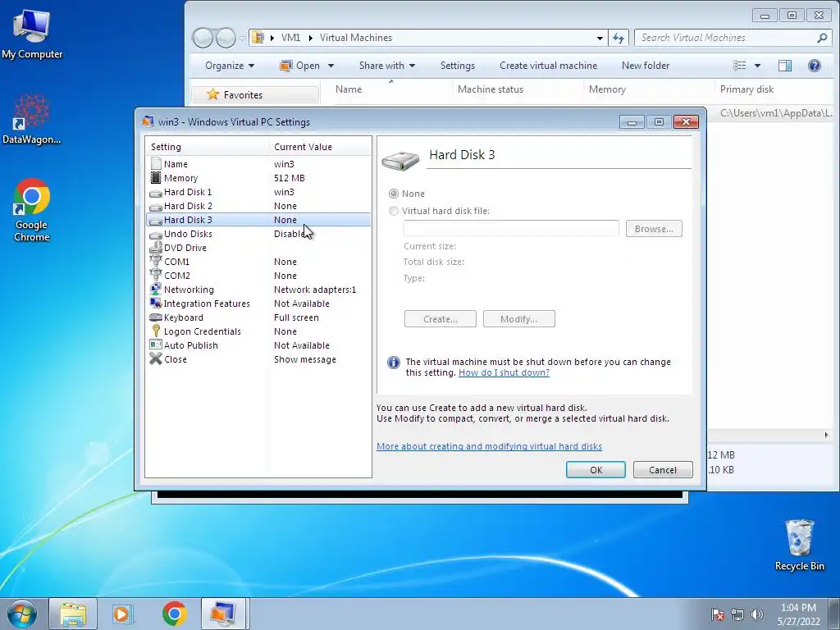Click Explorer horizontal scrollbar right arrow
This screenshot has width=840, height=630.
(x=827, y=435)
